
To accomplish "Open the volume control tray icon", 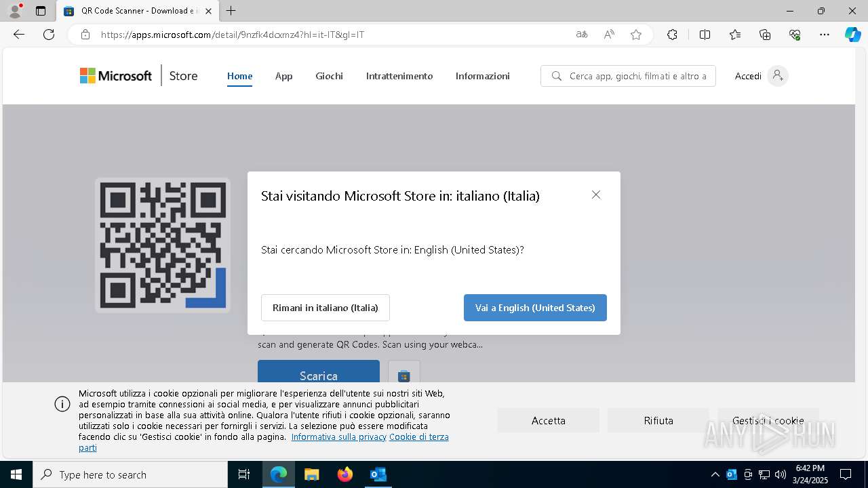I will click(781, 474).
